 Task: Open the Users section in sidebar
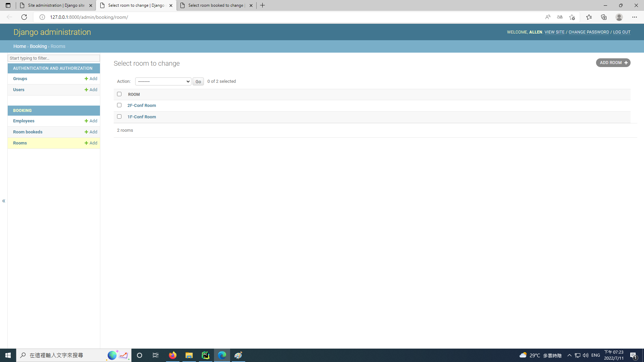pyautogui.click(x=18, y=89)
